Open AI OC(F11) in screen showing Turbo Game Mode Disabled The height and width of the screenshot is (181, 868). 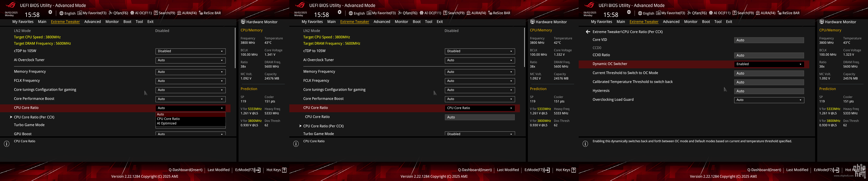click(x=430, y=13)
